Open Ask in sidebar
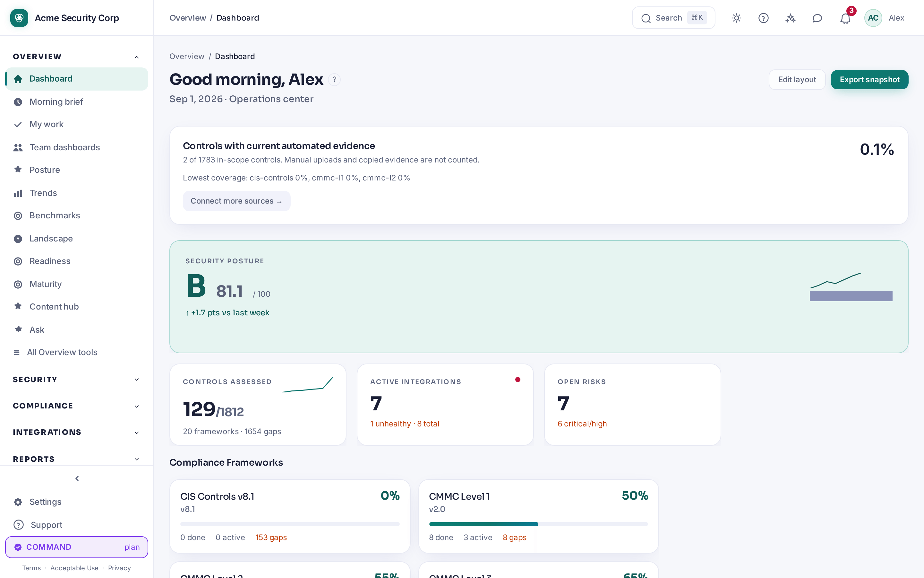 pyautogui.click(x=76, y=329)
